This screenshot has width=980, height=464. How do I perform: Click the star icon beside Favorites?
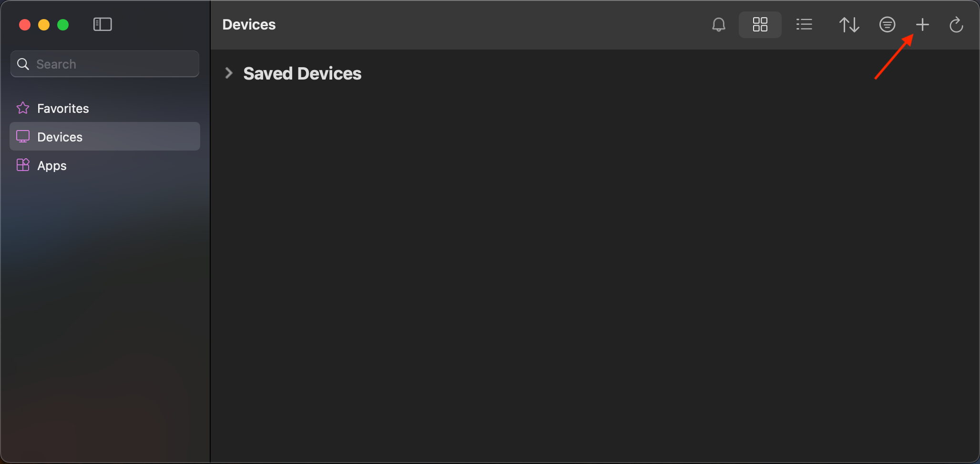tap(23, 108)
